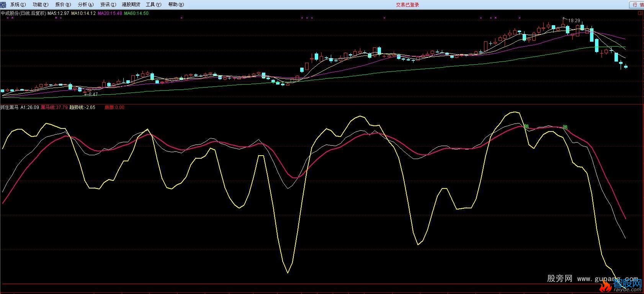This screenshot has width=644, height=294.
Task: Open the 帮助(H) menu
Action: click(176, 5)
